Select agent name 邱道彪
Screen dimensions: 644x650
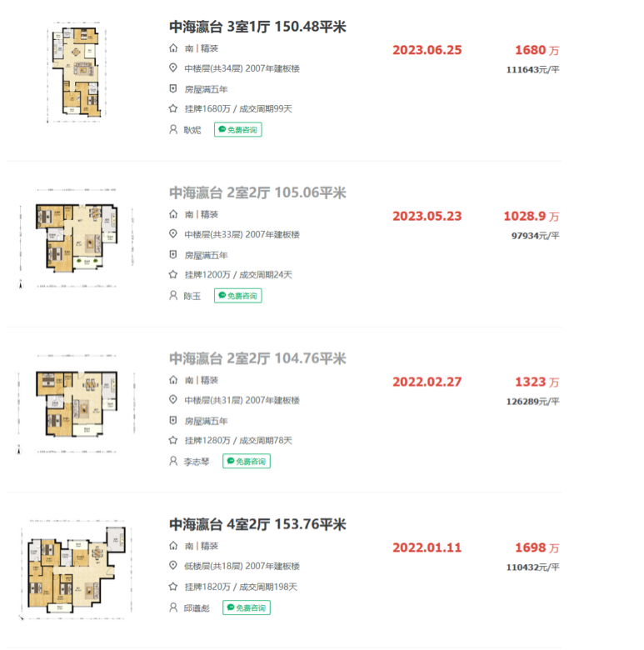tap(197, 608)
